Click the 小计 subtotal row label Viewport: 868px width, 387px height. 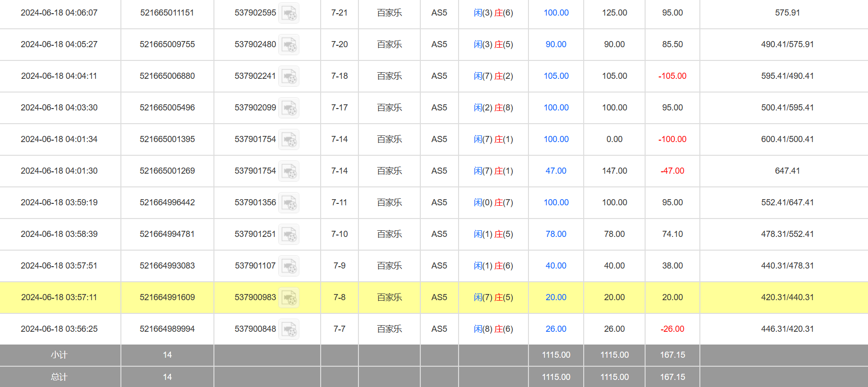coord(60,355)
